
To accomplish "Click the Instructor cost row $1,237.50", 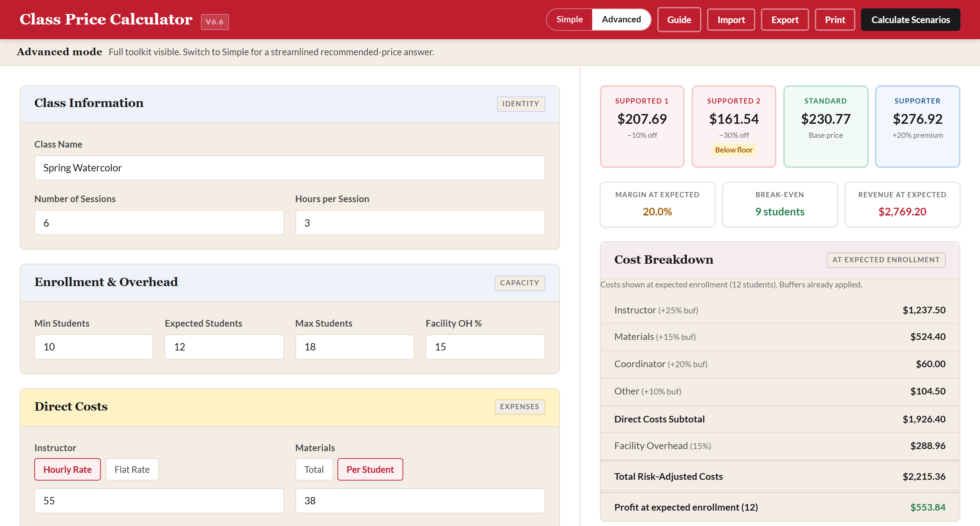I will 779,310.
